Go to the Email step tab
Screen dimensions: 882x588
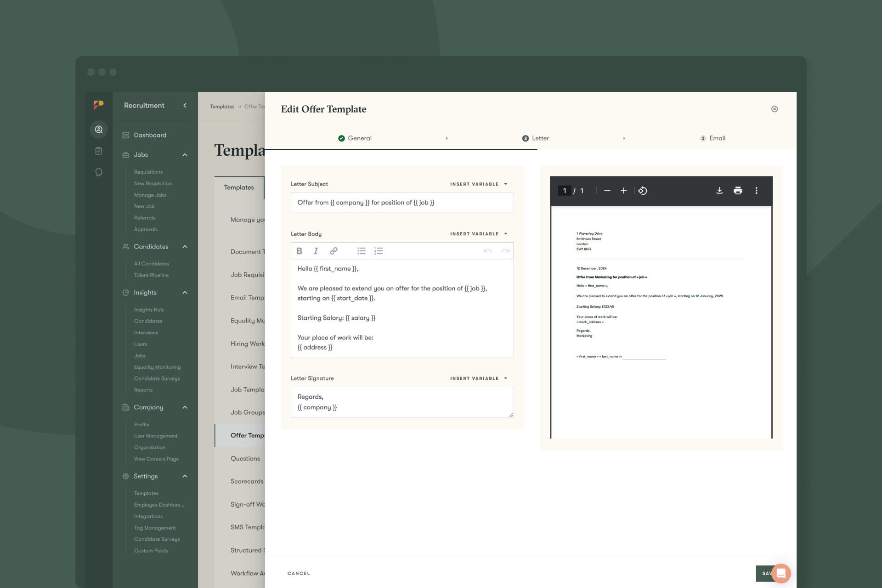point(712,138)
